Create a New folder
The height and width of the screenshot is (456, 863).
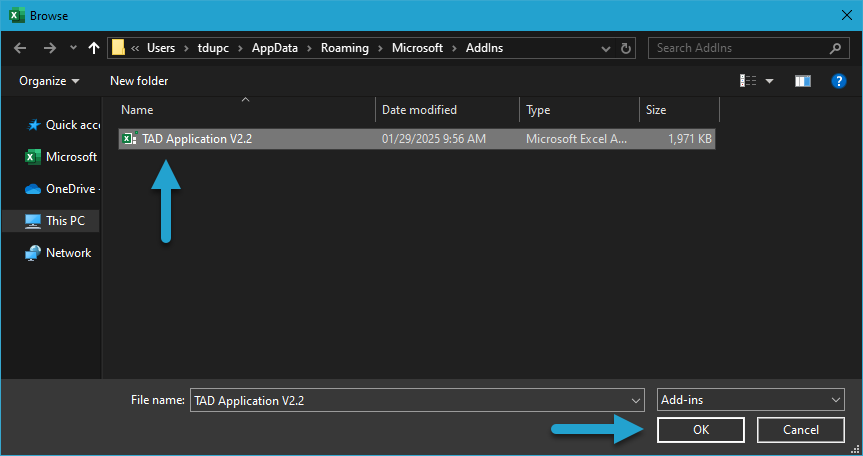click(x=139, y=81)
